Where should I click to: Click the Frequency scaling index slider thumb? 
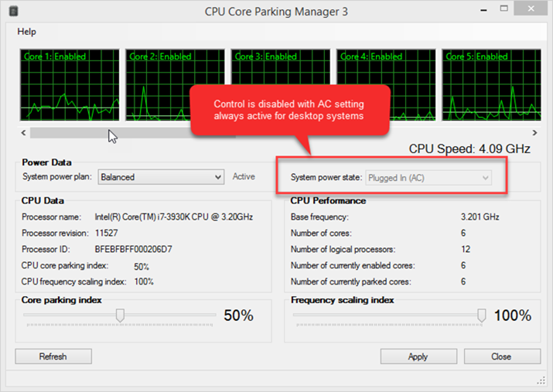tap(481, 315)
